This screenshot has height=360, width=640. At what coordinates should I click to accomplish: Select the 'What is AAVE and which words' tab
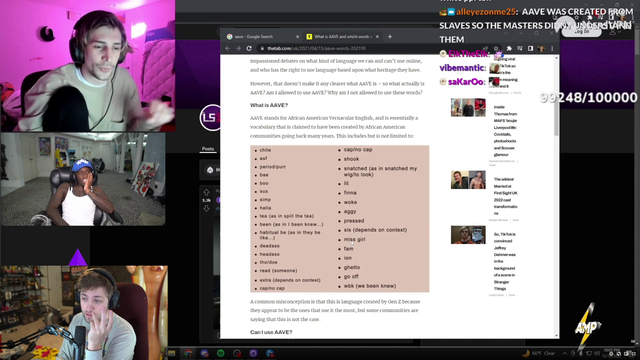tap(342, 36)
